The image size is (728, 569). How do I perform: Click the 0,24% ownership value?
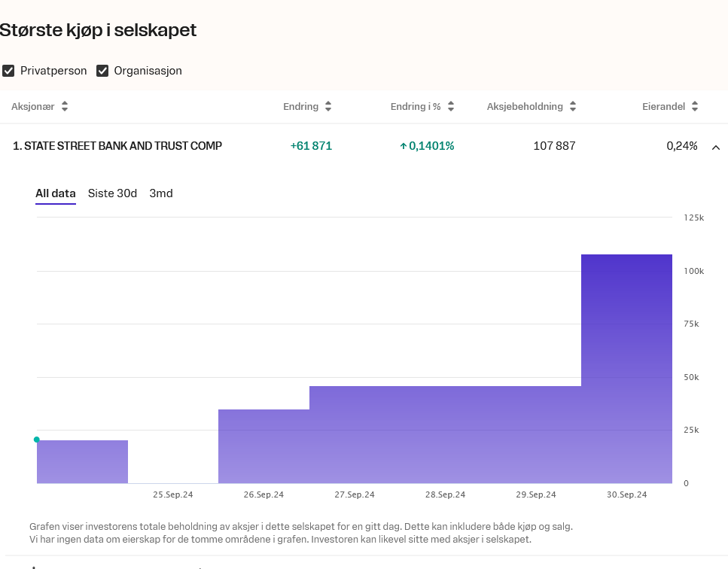(682, 146)
